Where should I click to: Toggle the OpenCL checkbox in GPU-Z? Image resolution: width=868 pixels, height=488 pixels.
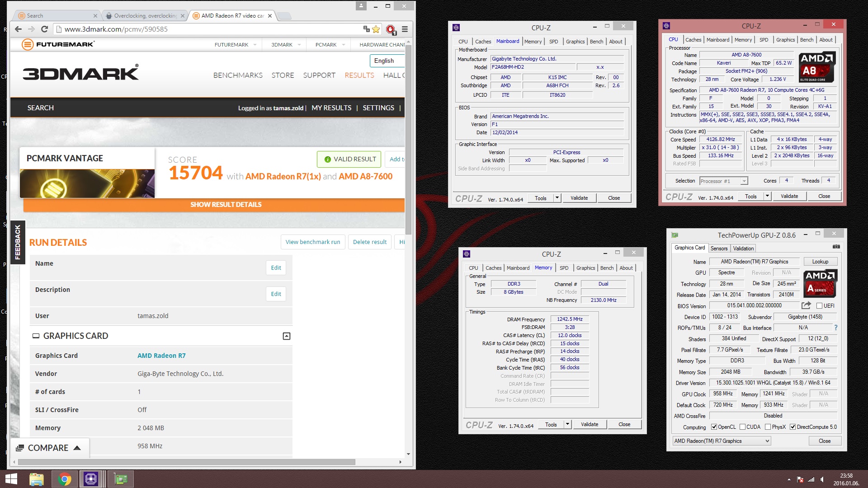pyautogui.click(x=714, y=427)
